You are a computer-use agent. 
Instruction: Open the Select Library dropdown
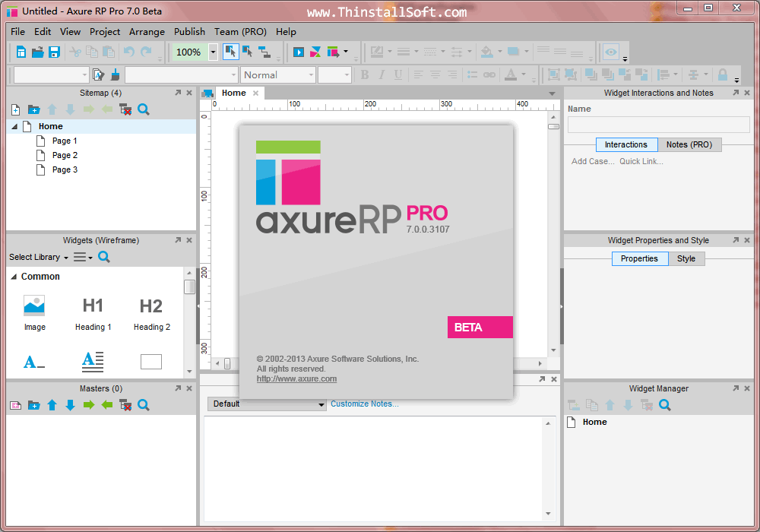(x=38, y=257)
